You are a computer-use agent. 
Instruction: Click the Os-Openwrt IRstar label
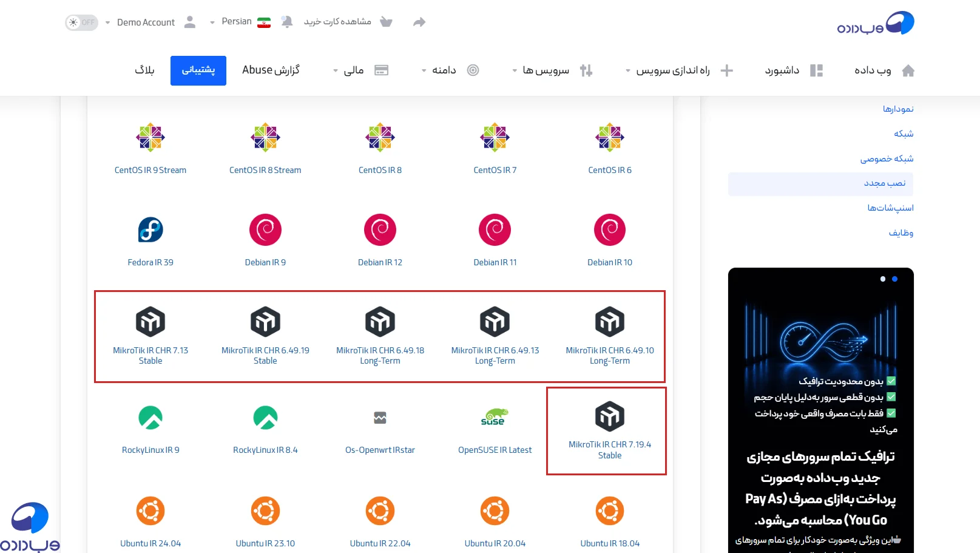pyautogui.click(x=380, y=450)
